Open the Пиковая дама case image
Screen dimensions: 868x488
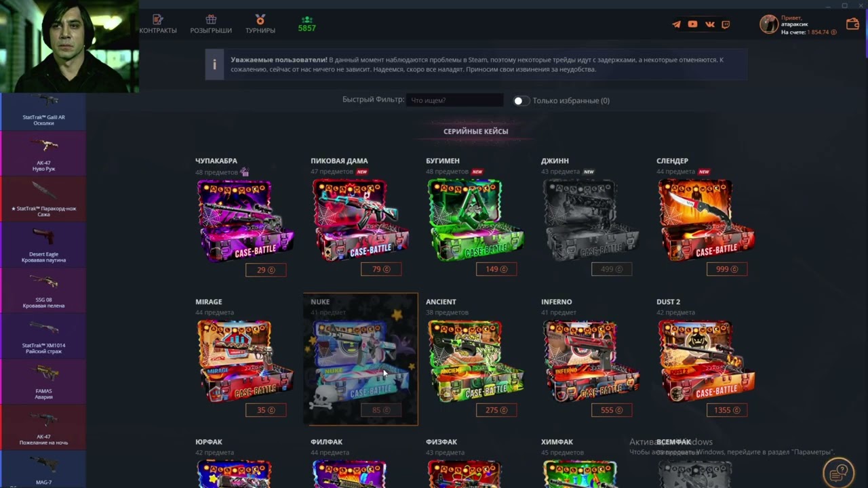click(x=360, y=220)
